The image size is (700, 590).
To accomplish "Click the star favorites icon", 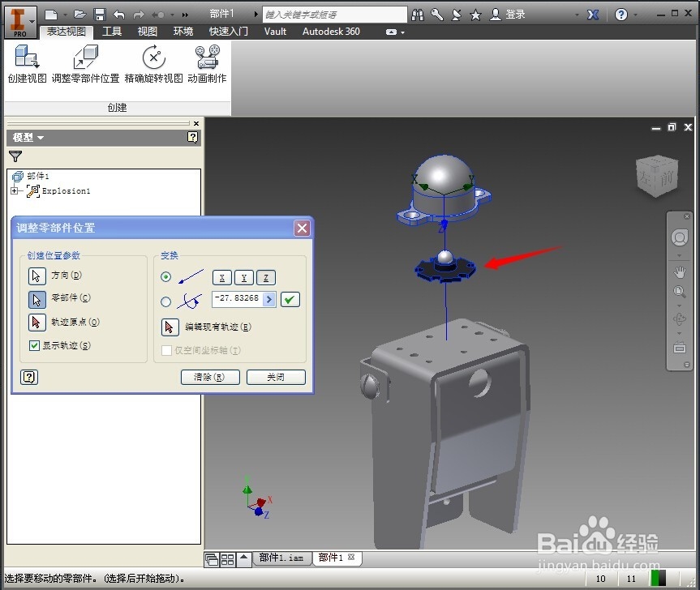I will point(475,15).
